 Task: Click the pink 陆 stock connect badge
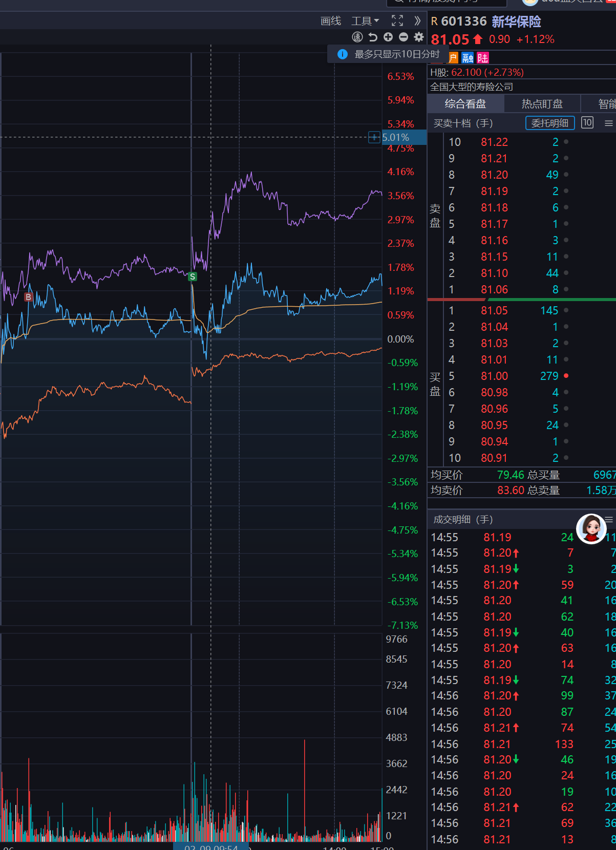(483, 58)
